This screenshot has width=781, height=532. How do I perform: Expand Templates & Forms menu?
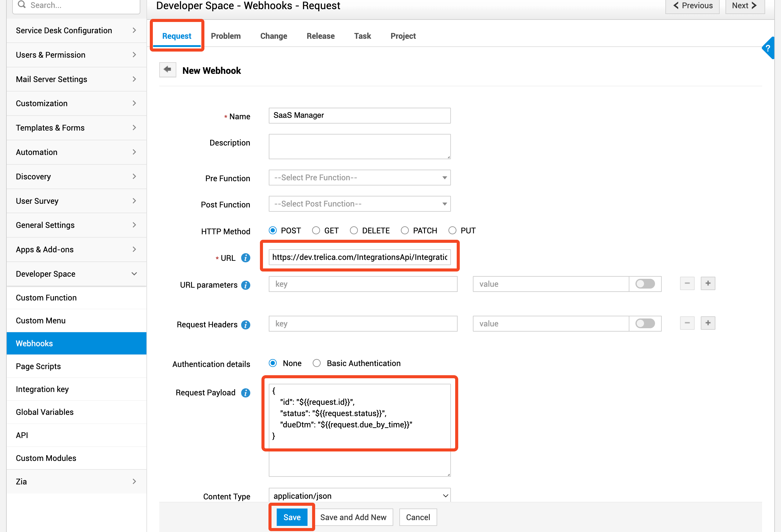tap(76, 128)
